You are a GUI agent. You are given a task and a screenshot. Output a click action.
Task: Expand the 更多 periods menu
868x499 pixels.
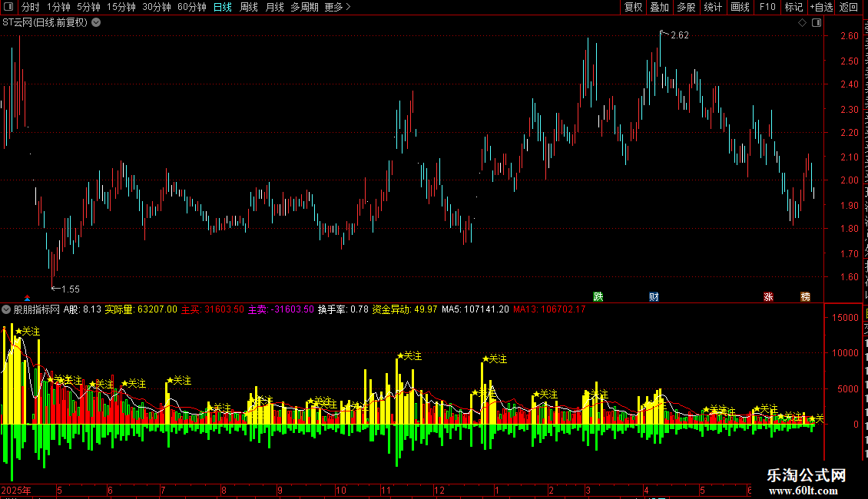[337, 7]
